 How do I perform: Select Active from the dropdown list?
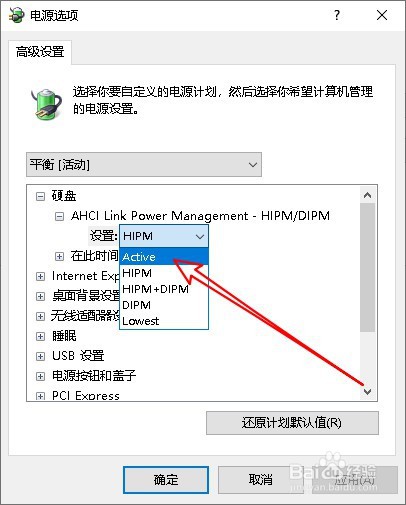pos(164,257)
